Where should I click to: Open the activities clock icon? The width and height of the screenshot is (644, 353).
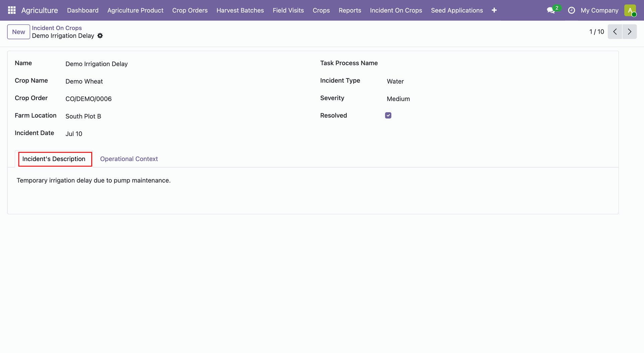point(572,10)
